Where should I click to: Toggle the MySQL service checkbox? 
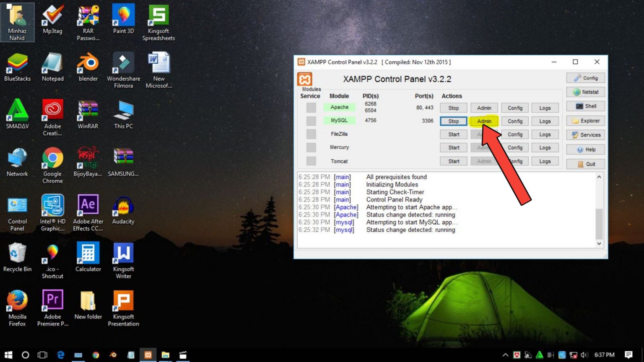click(x=311, y=121)
